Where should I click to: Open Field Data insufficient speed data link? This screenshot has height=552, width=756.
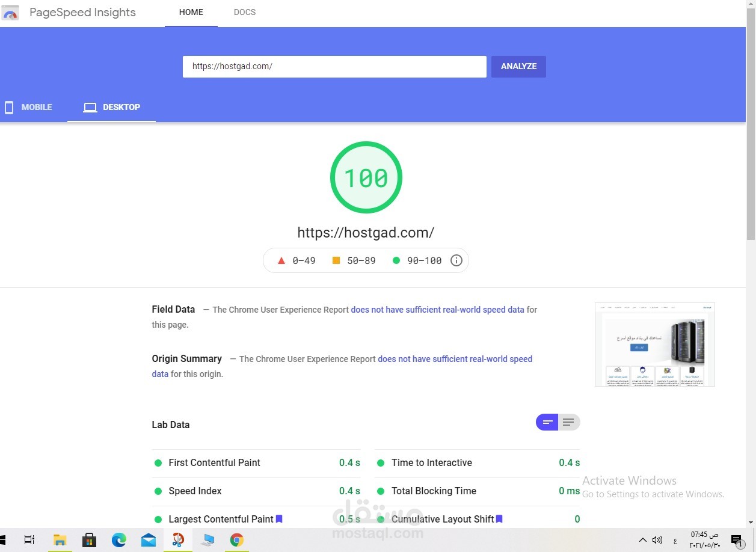[x=438, y=310]
